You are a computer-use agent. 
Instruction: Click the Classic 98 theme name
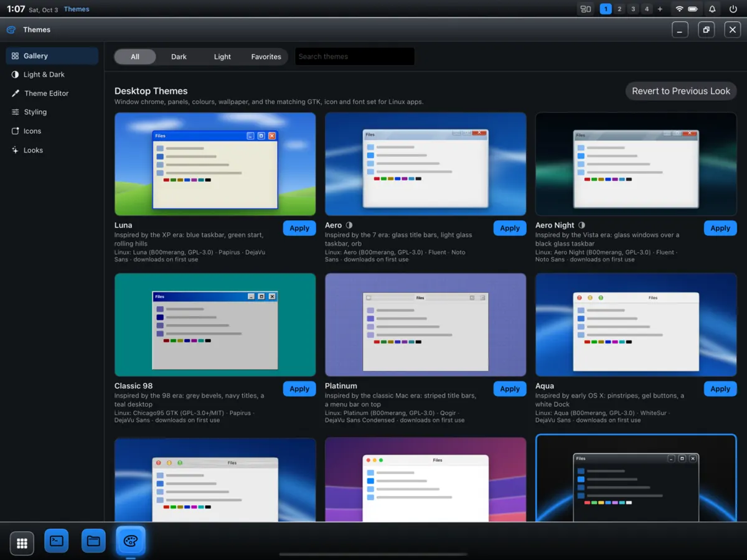133,386
